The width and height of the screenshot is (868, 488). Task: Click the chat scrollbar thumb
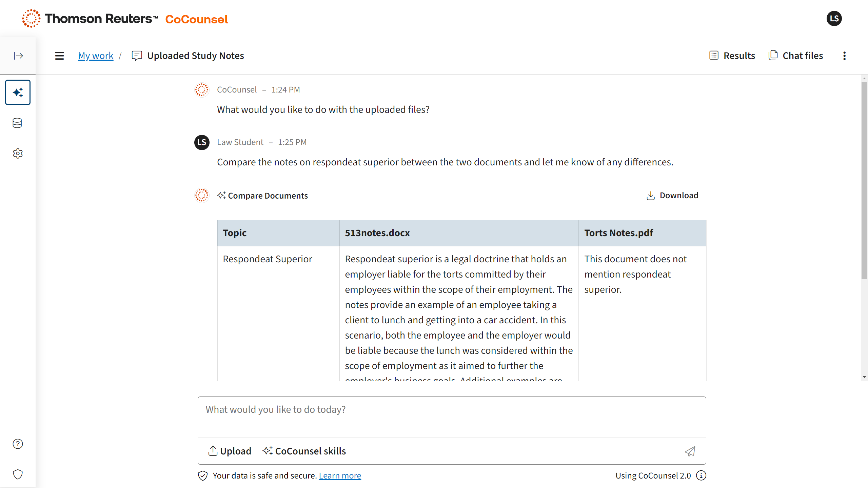coord(864,180)
